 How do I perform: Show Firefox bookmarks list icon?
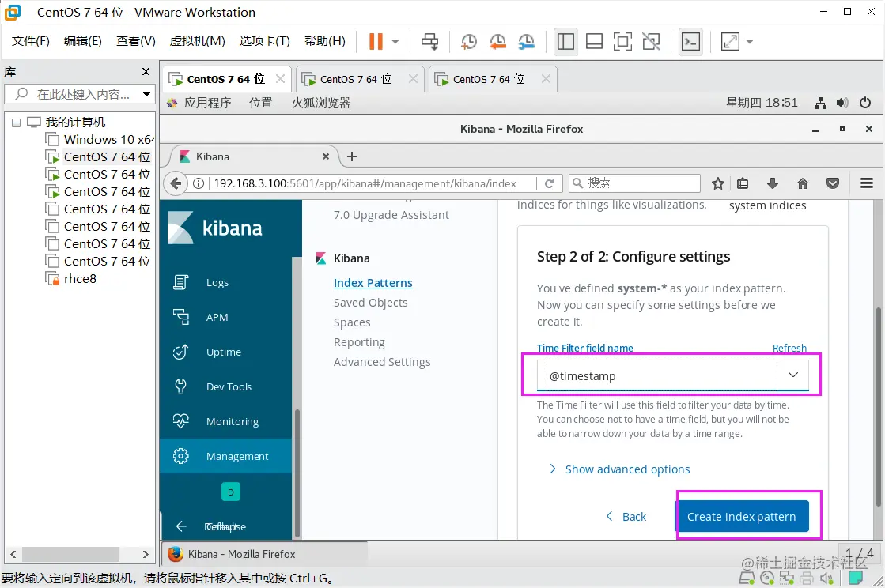click(743, 183)
